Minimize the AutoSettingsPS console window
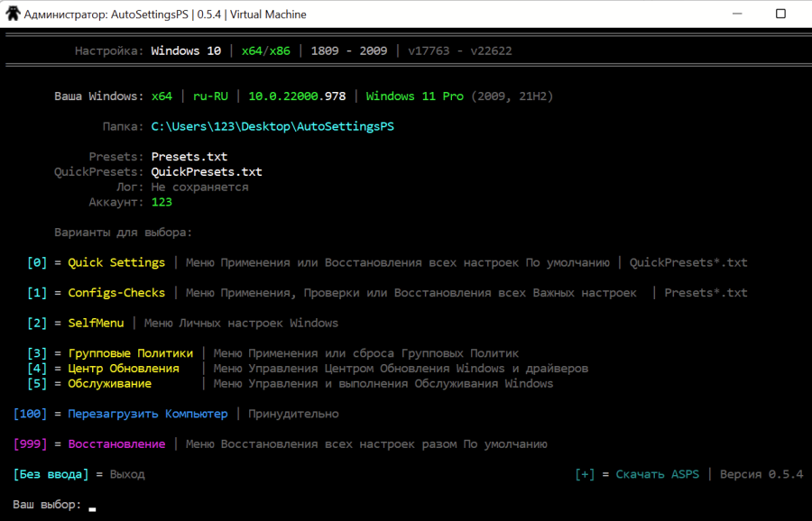The image size is (812, 521). click(737, 14)
